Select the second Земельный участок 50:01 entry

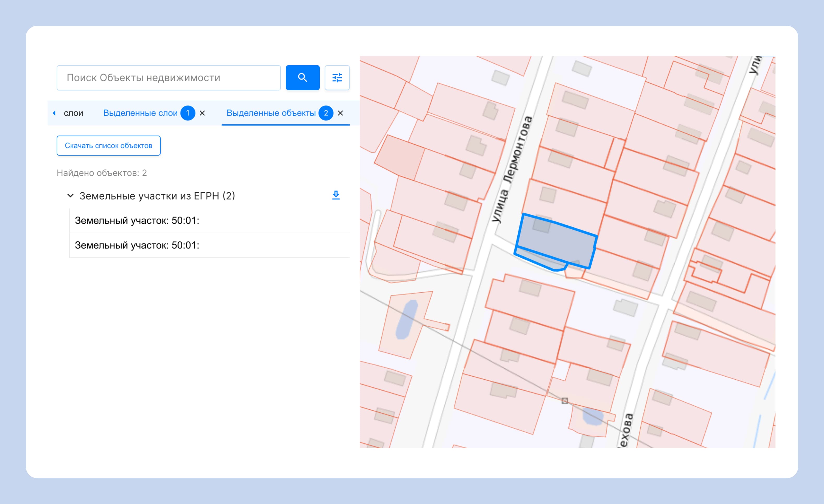point(137,245)
